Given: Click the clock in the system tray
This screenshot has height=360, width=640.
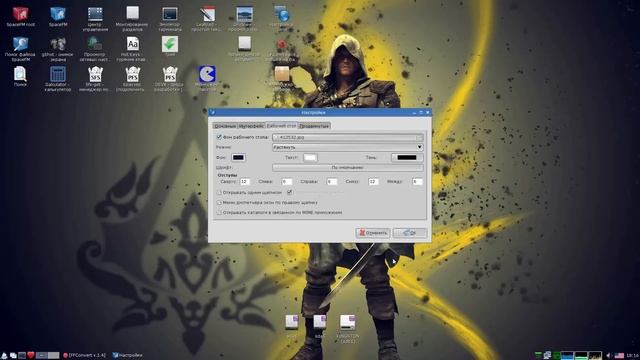Looking at the screenshot, I should coord(632,356).
